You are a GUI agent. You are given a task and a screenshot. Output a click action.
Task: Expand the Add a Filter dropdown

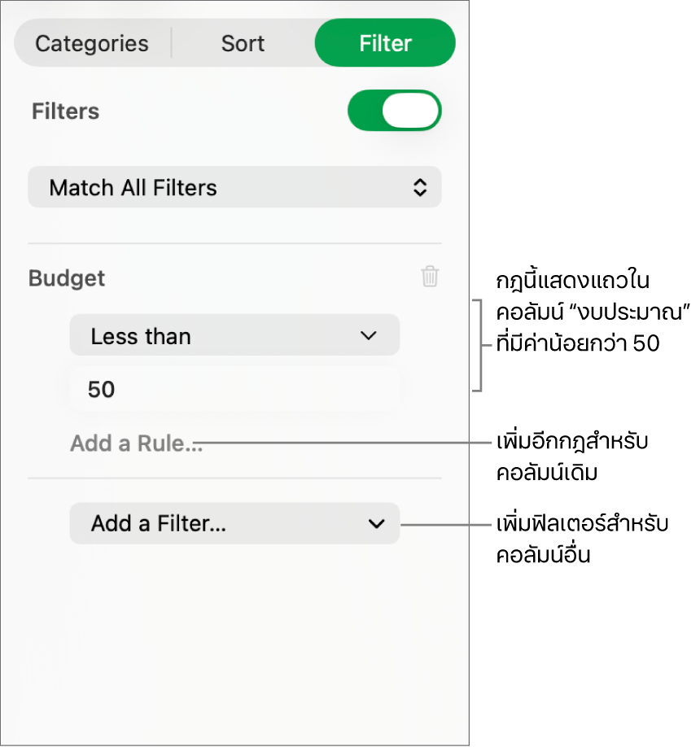pos(234,523)
